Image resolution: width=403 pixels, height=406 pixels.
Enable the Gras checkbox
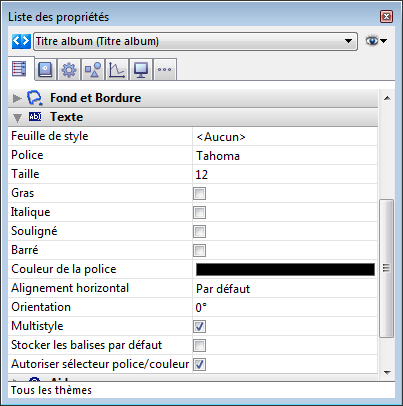(199, 193)
